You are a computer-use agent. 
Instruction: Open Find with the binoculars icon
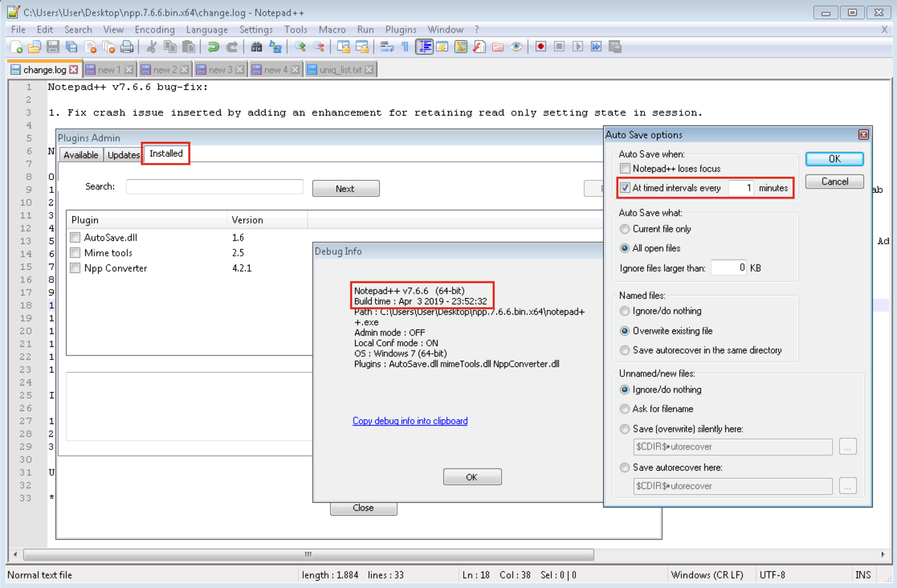256,47
